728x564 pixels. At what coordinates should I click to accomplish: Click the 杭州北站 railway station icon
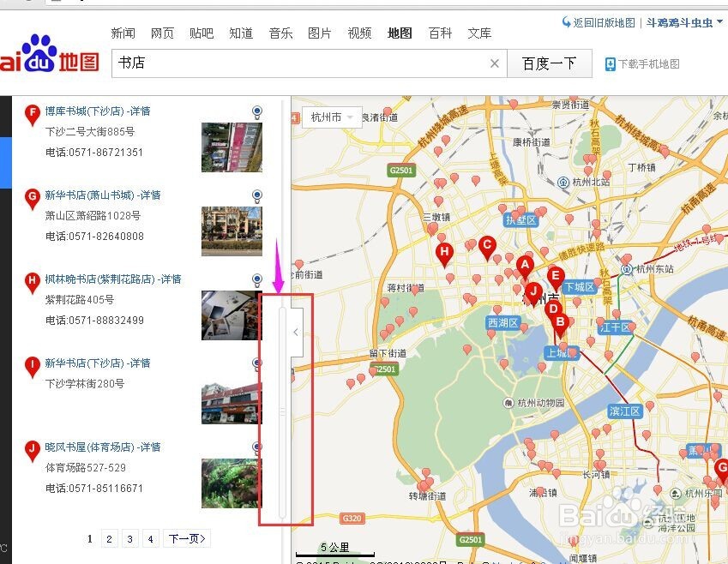563,182
